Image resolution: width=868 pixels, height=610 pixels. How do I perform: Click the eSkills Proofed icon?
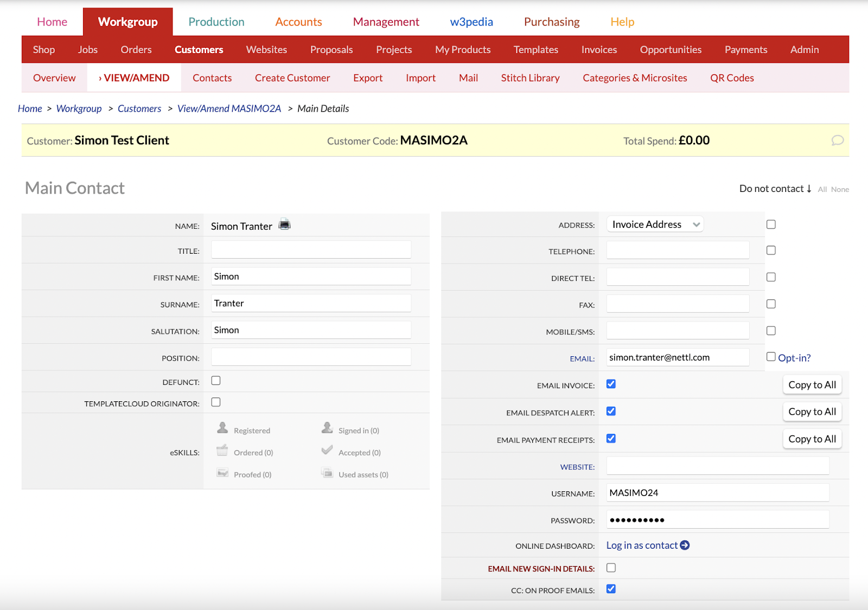pyautogui.click(x=222, y=473)
